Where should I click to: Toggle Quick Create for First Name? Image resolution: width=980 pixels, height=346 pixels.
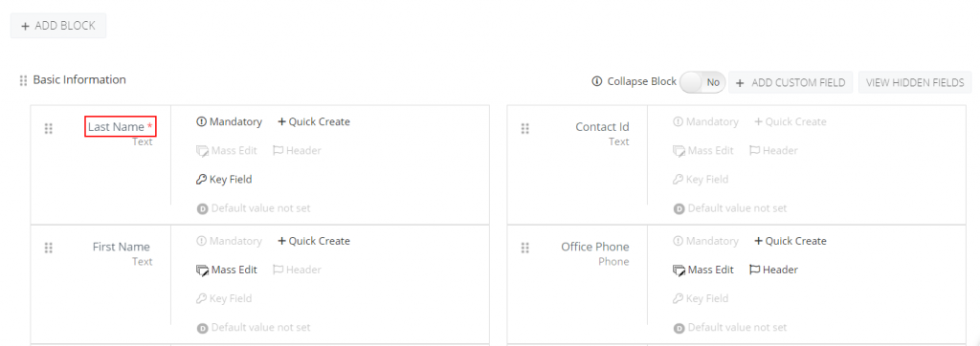tap(314, 241)
